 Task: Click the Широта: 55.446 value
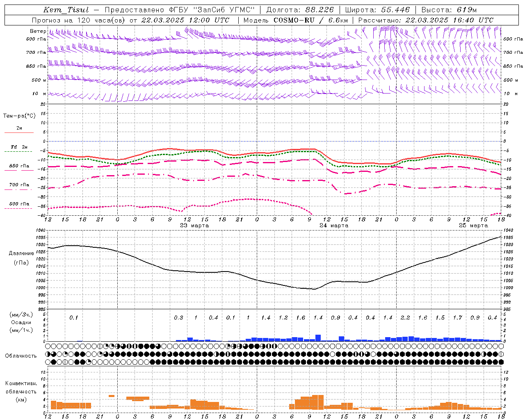pyautogui.click(x=377, y=10)
